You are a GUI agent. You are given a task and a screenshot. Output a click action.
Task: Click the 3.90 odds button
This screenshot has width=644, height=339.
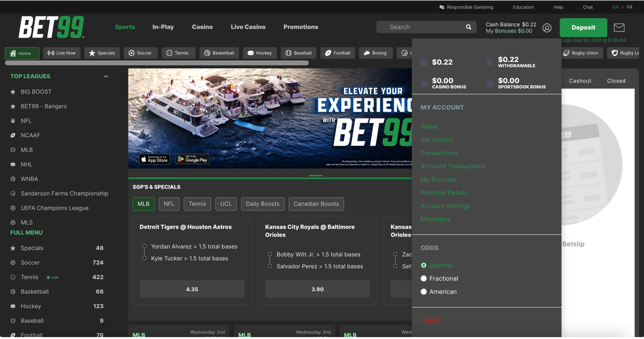318,289
